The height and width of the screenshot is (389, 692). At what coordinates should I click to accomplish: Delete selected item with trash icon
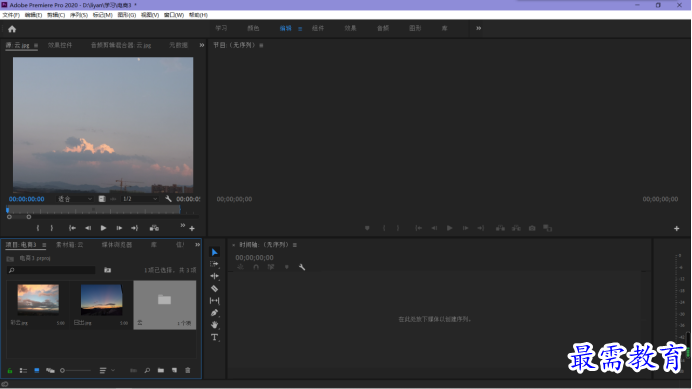pyautogui.click(x=188, y=370)
